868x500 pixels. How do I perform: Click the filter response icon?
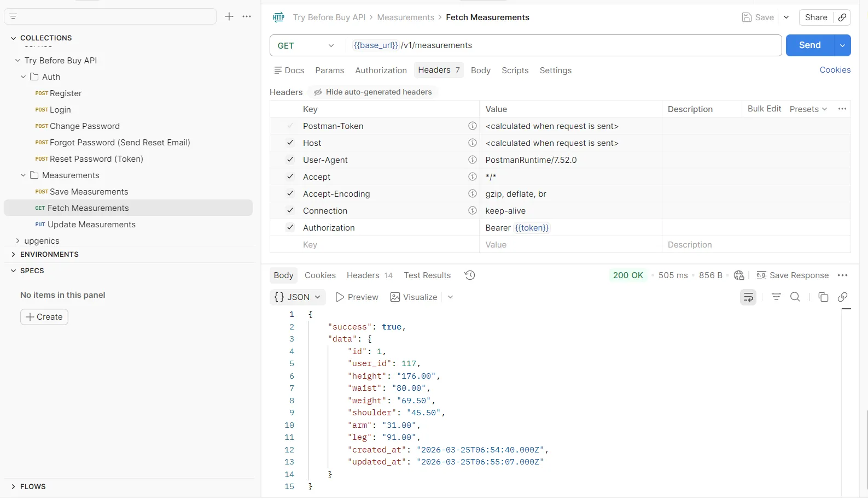tap(776, 297)
